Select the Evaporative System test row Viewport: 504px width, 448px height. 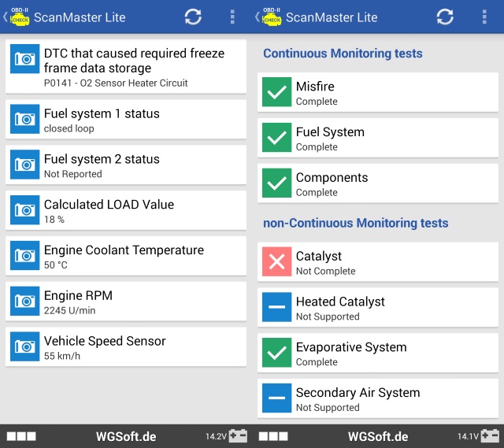click(x=378, y=354)
